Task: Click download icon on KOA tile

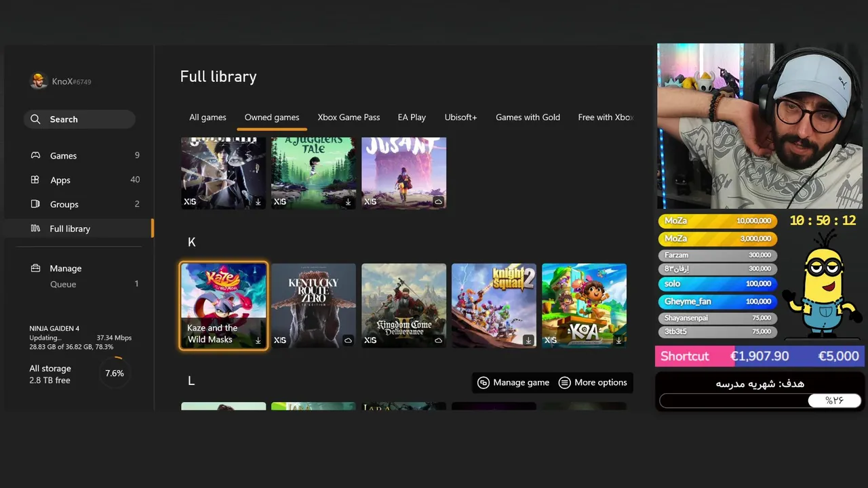Action: tap(618, 340)
